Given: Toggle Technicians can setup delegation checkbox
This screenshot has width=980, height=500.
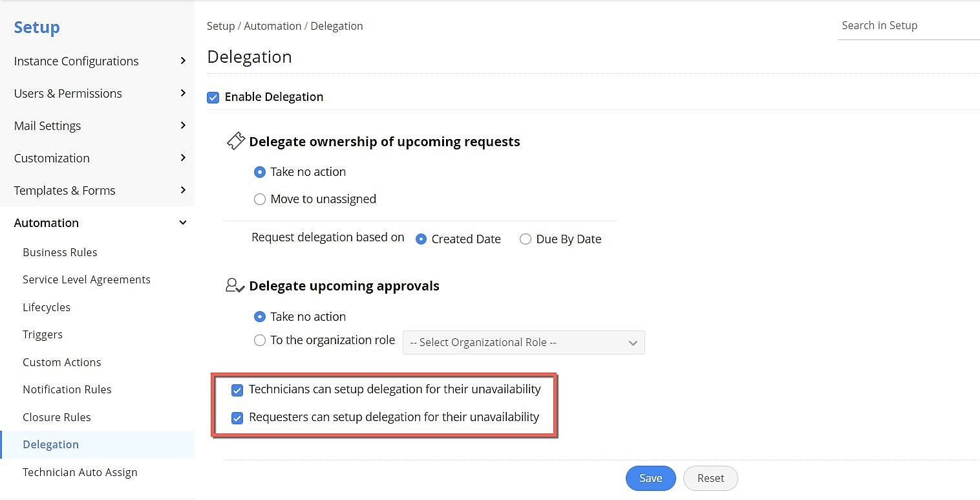Looking at the screenshot, I should [237, 390].
